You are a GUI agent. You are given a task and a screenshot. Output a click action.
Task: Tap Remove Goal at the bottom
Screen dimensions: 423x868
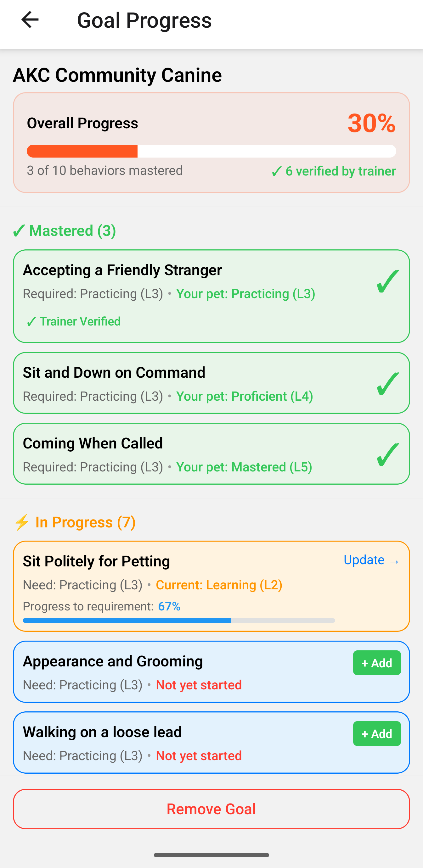coord(211,809)
